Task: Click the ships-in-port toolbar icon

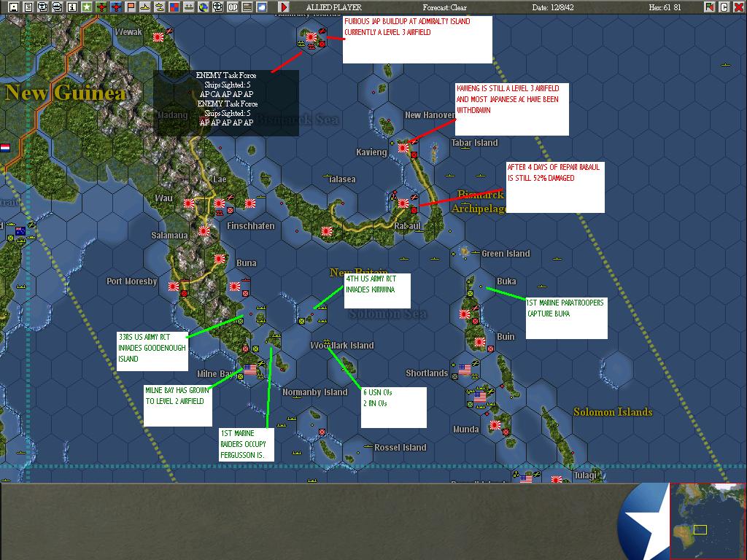Action: (189, 7)
